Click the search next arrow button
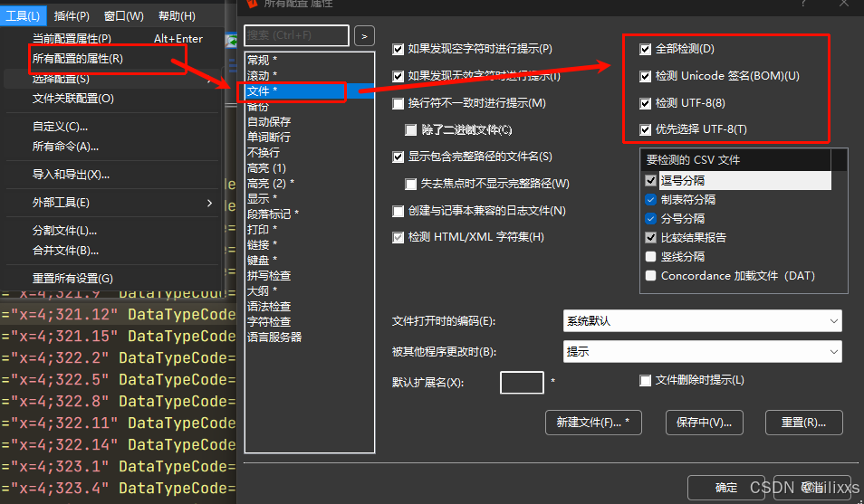864x504 pixels. tap(364, 36)
